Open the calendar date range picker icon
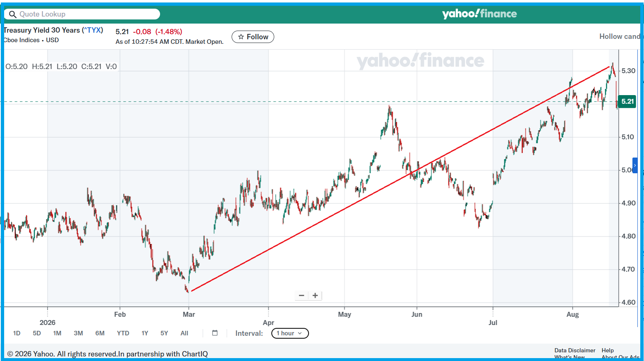 tap(215, 333)
